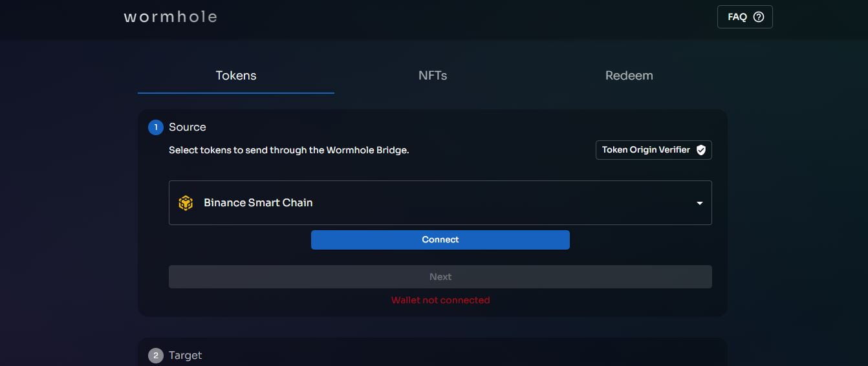Viewport: 868px width, 366px height.
Task: Click the blue Connect button
Action: coord(440,240)
